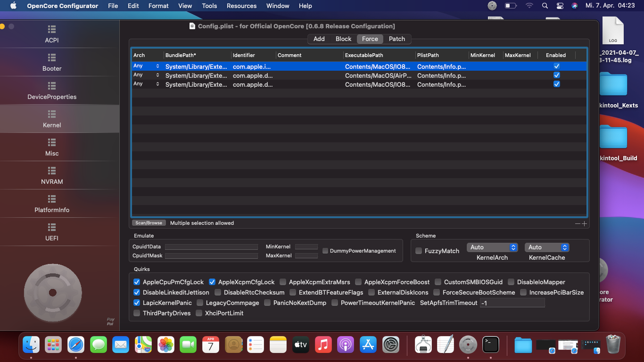This screenshot has height=362, width=644.
Task: Open the Tools menu
Action: [x=209, y=6]
